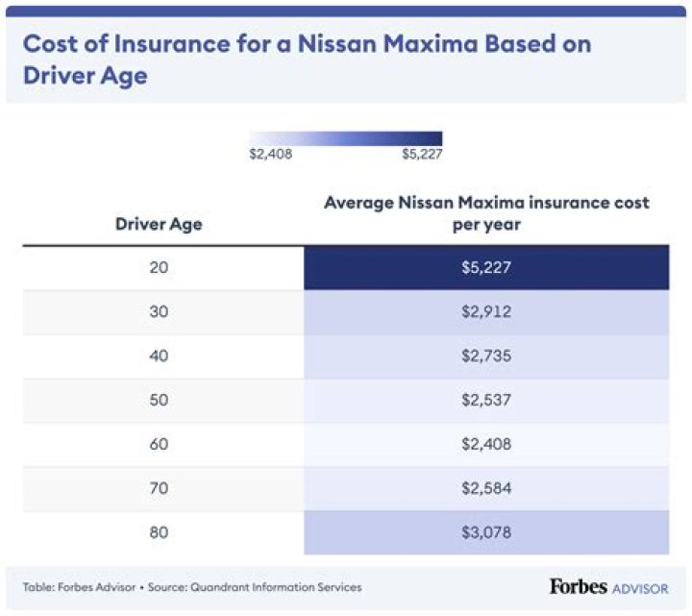Click the average insurance cost column header
This screenshot has width=692, height=616.
pyautogui.click(x=486, y=213)
